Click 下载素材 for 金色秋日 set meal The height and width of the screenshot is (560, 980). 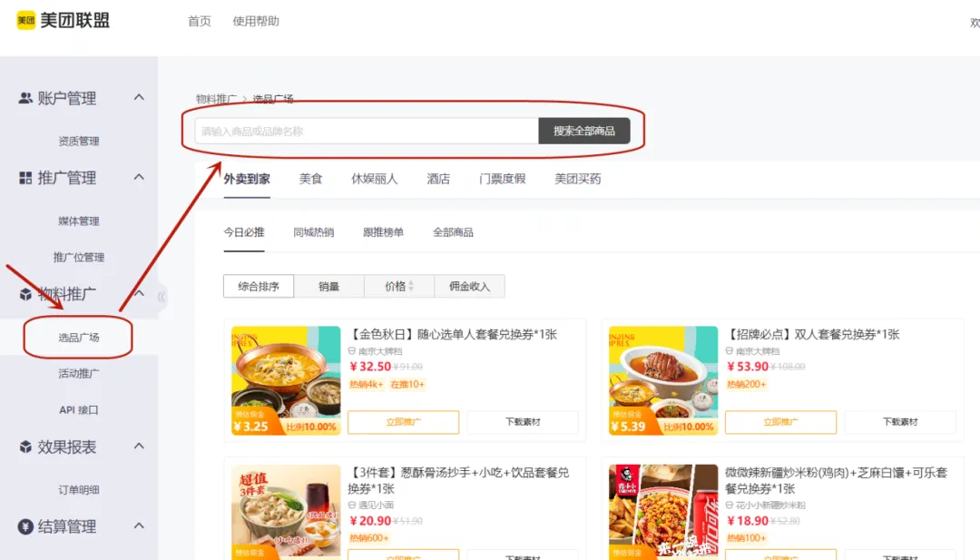pyautogui.click(x=523, y=422)
